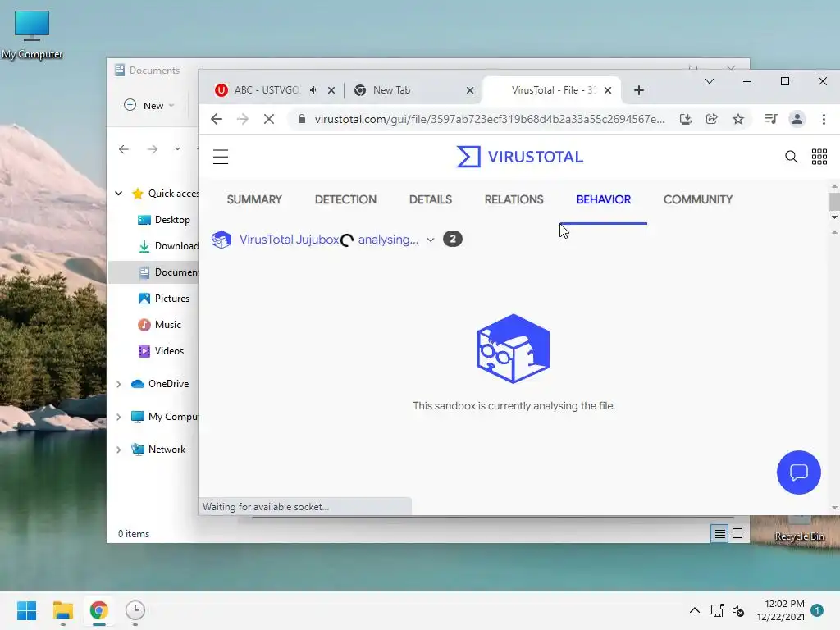Mute the ABC - USTVGO tab audio

pos(314,90)
